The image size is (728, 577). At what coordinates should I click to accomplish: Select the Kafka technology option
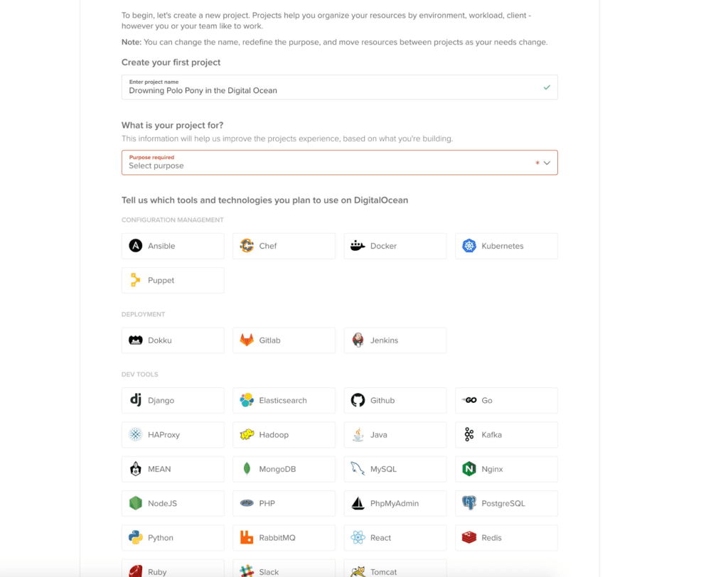point(506,434)
